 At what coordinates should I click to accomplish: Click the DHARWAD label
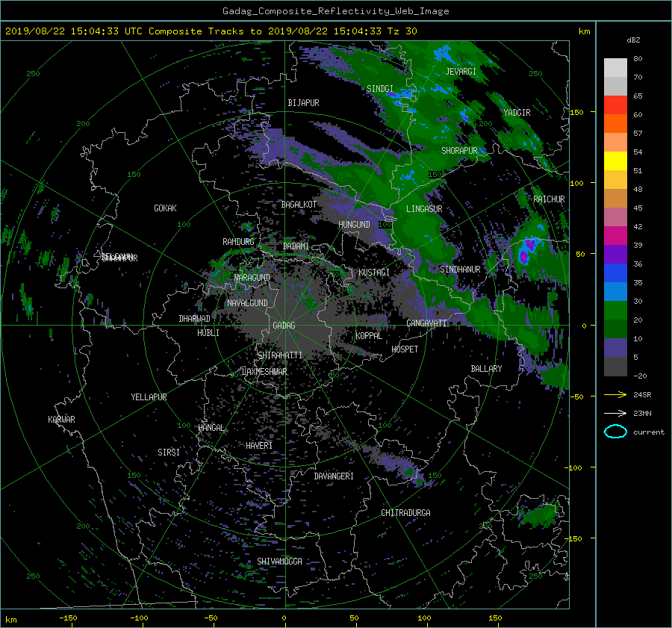[195, 319]
